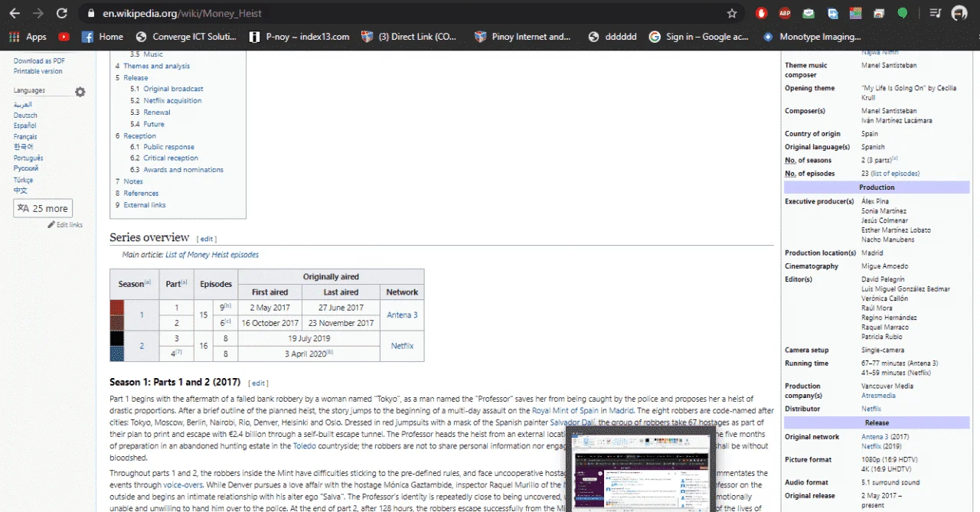The image size is (980, 512).
Task: Open the Toledo link in the paragraph
Action: 304,445
